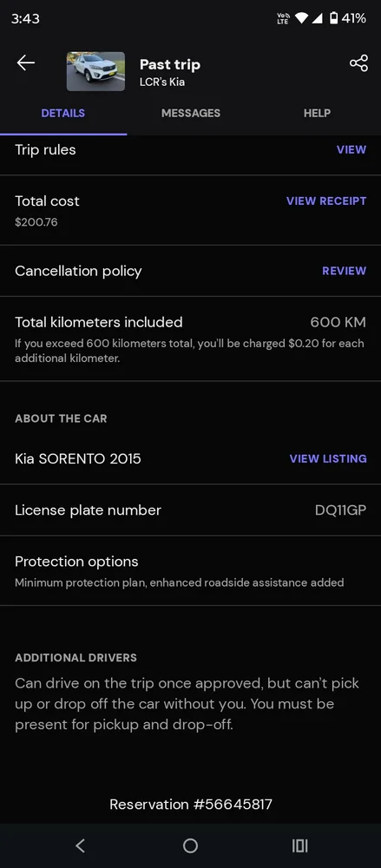The width and height of the screenshot is (381, 868).
Task: Tap the Android back navigation button
Action: tap(81, 845)
